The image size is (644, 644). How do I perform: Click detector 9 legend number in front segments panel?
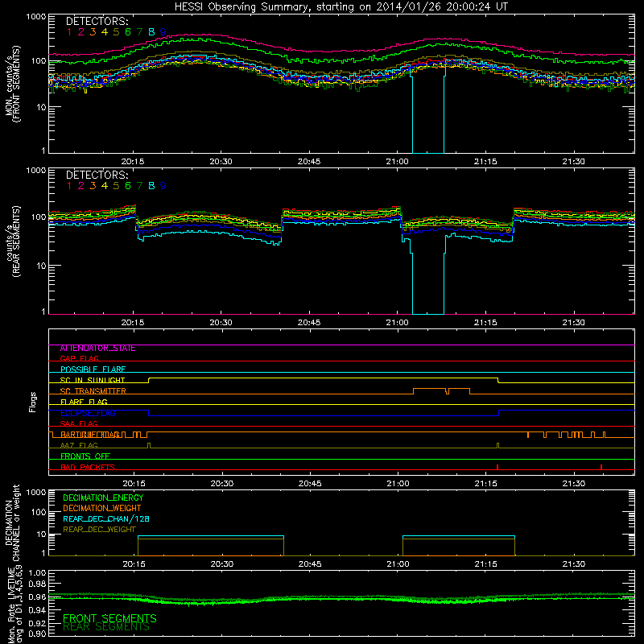click(x=163, y=32)
